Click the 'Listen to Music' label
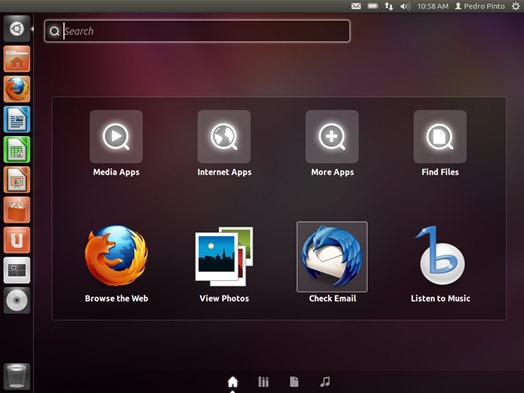 [440, 298]
